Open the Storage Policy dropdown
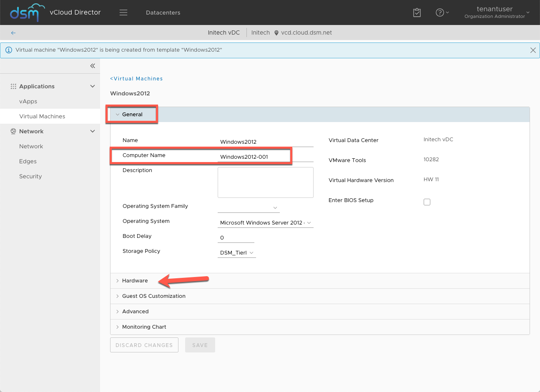This screenshot has width=540, height=392. 237,253
